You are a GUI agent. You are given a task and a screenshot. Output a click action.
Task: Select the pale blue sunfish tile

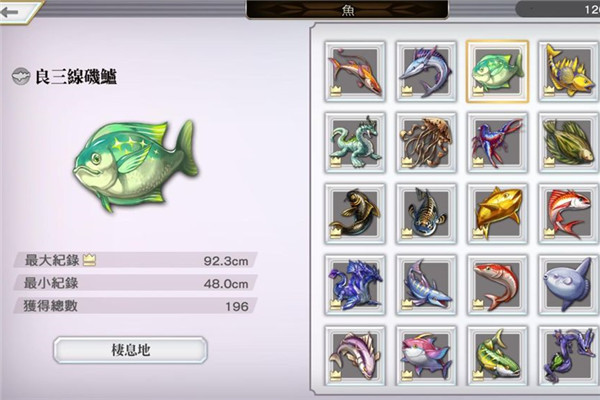(x=568, y=285)
